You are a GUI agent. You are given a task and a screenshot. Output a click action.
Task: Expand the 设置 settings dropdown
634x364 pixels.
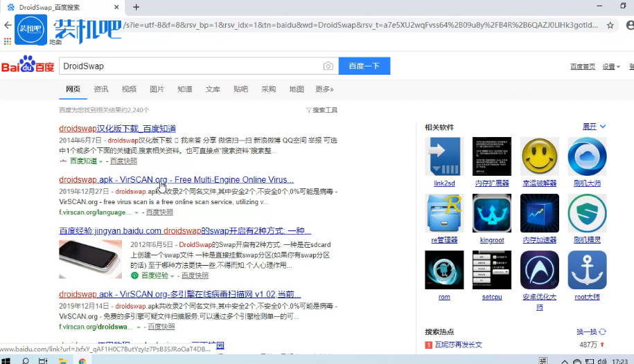pyautogui.click(x=610, y=66)
